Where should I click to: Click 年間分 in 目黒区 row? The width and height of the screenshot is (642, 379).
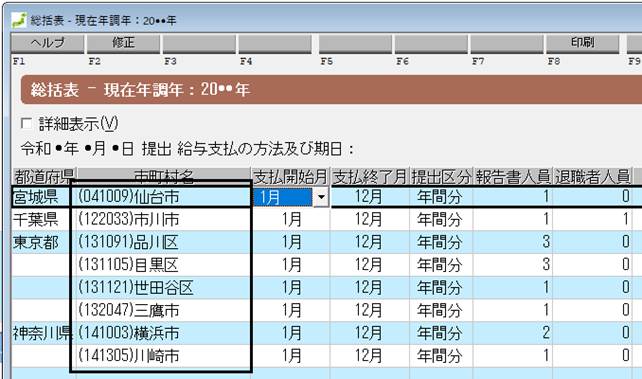point(441,265)
